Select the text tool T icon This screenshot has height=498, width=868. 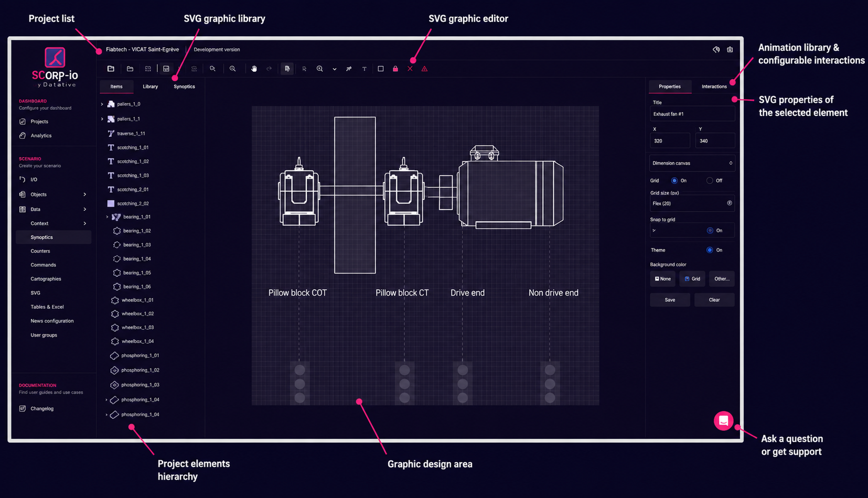[365, 69]
